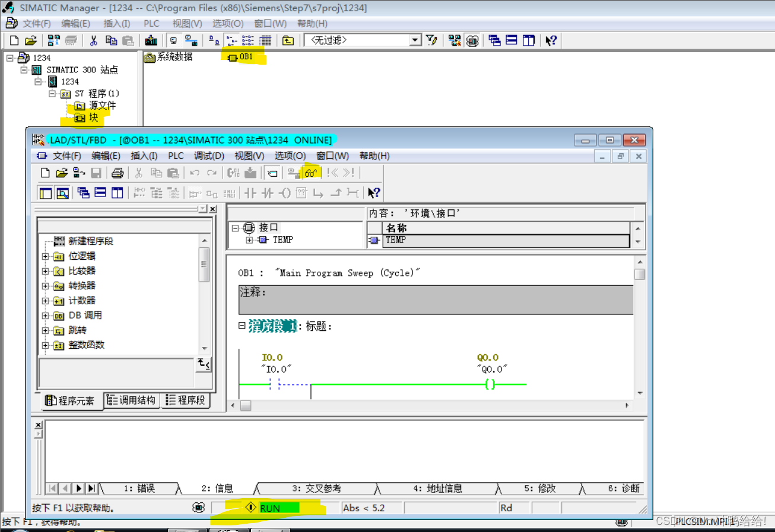Click Download icon in LAD/STL/FBD toolbar
The height and width of the screenshot is (532, 775).
click(250, 173)
